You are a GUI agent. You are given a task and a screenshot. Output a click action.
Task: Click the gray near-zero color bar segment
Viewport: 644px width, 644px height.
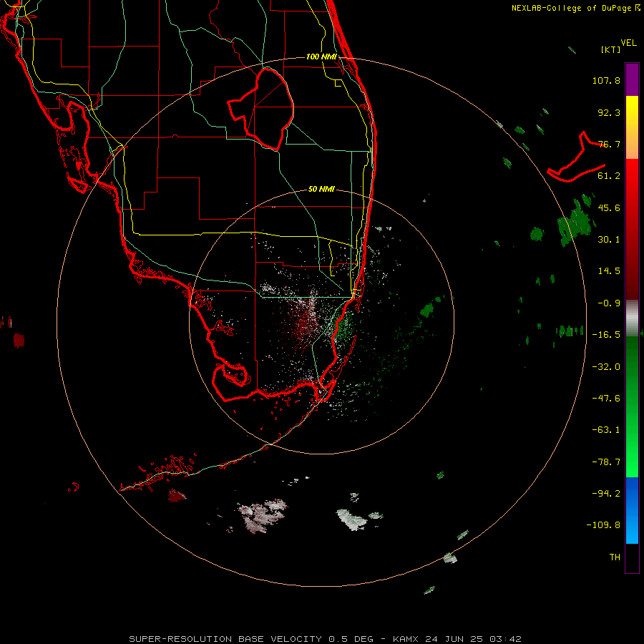point(632,318)
